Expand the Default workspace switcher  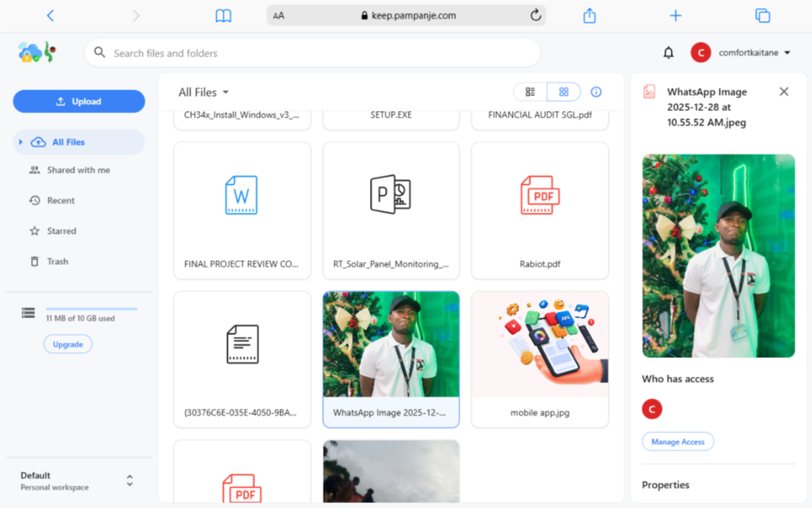click(130, 481)
